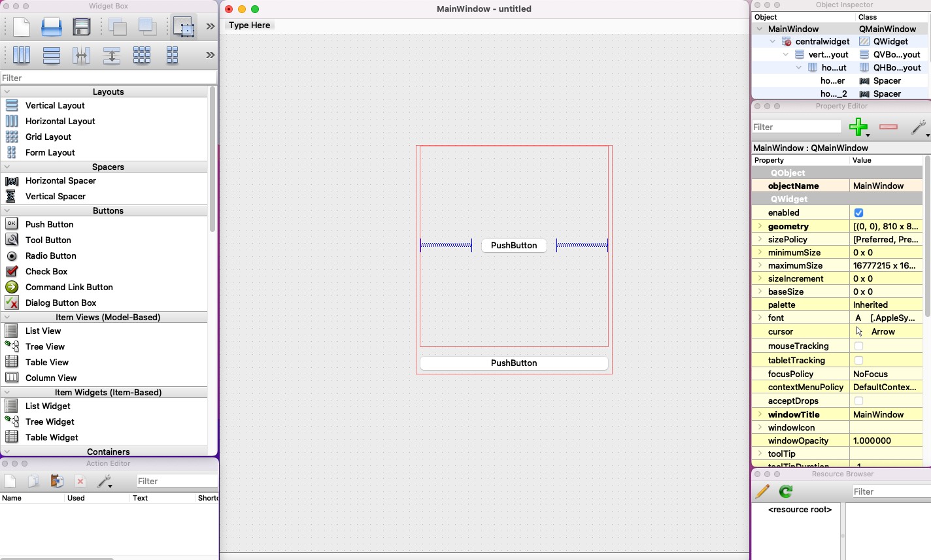Select Push Button in the Widget Box
Image resolution: width=931 pixels, height=560 pixels.
(x=49, y=224)
